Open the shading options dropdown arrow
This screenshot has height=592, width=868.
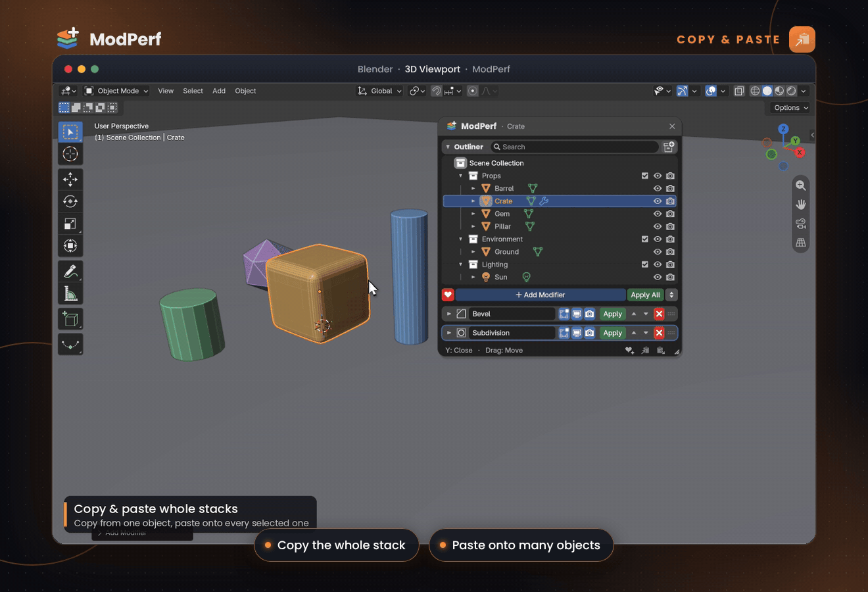point(804,91)
